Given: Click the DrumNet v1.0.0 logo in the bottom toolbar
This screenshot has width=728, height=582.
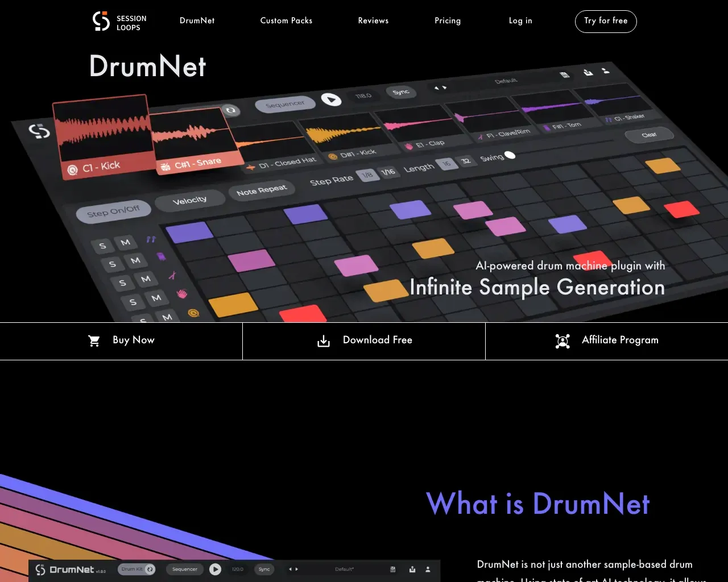Looking at the screenshot, I should click(71, 569).
